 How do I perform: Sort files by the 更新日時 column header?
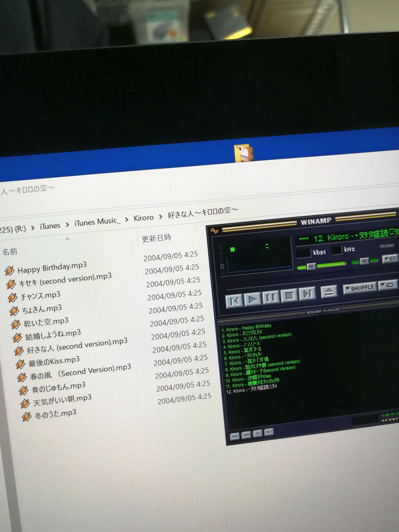tap(156, 238)
